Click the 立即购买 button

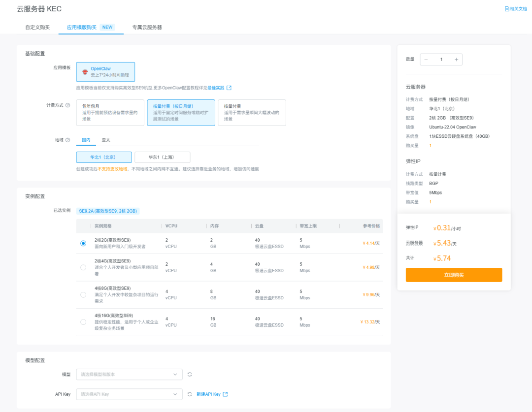(454, 275)
